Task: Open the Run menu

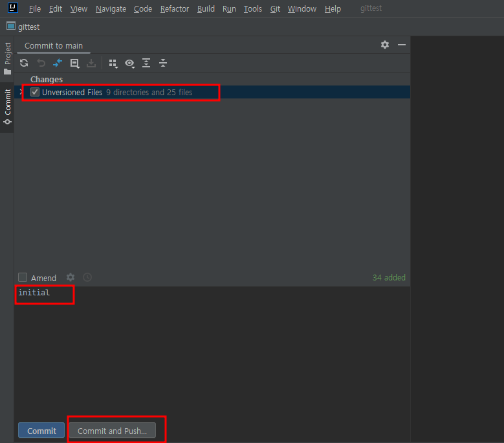Action: (x=229, y=8)
